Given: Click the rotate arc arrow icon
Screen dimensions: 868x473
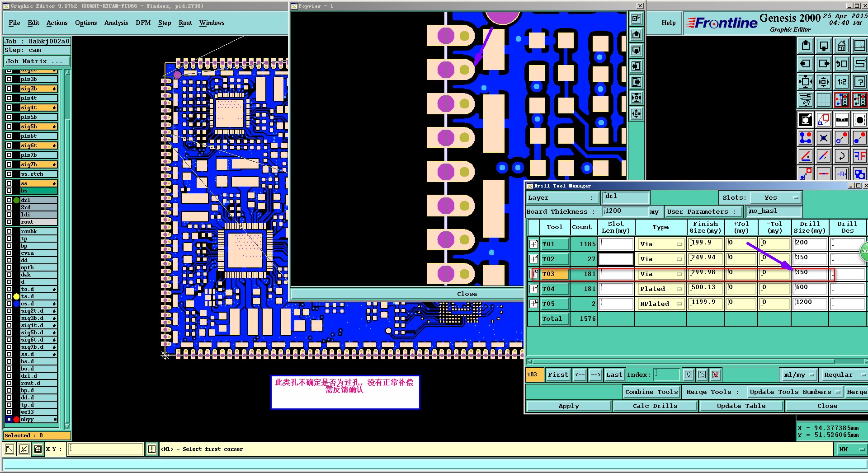Looking at the screenshot, I should 842,156.
